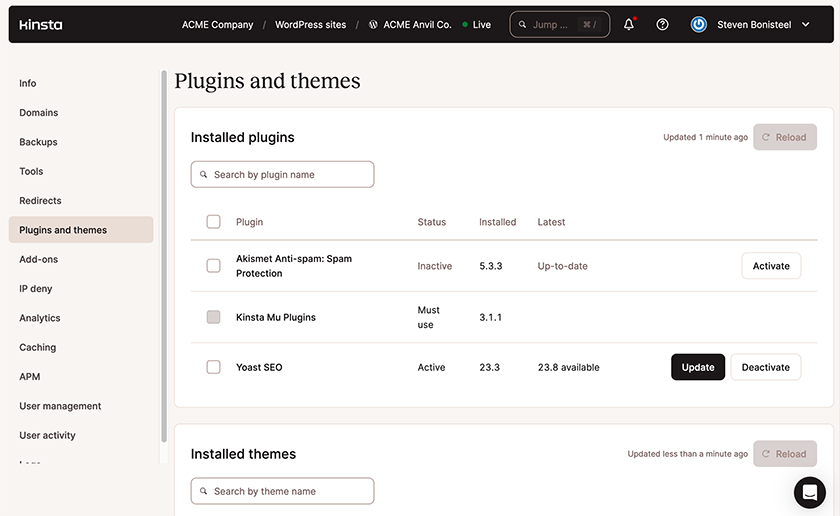Open the chat support bubble
Screen dimensions: 840x516
tap(810, 492)
